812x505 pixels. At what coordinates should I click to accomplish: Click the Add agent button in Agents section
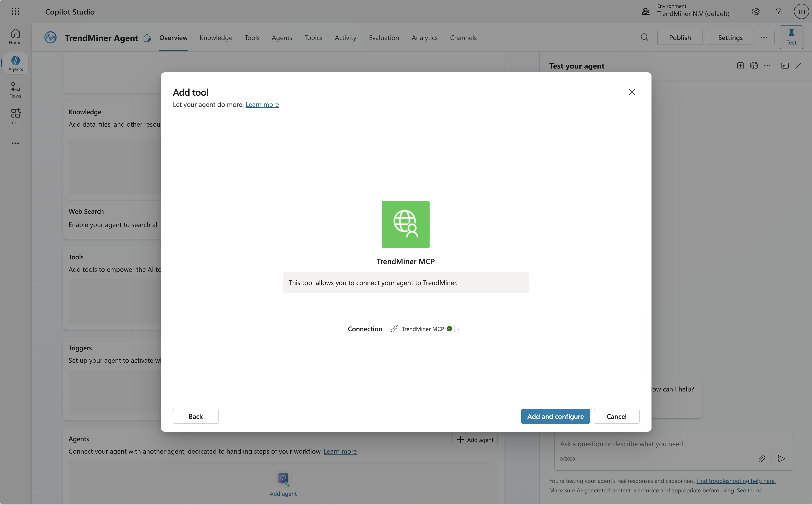click(475, 440)
